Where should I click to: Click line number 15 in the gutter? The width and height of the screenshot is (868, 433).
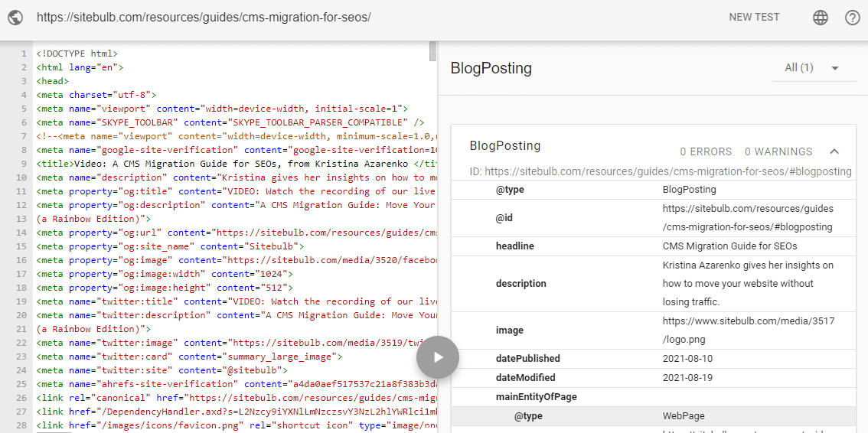(21, 246)
